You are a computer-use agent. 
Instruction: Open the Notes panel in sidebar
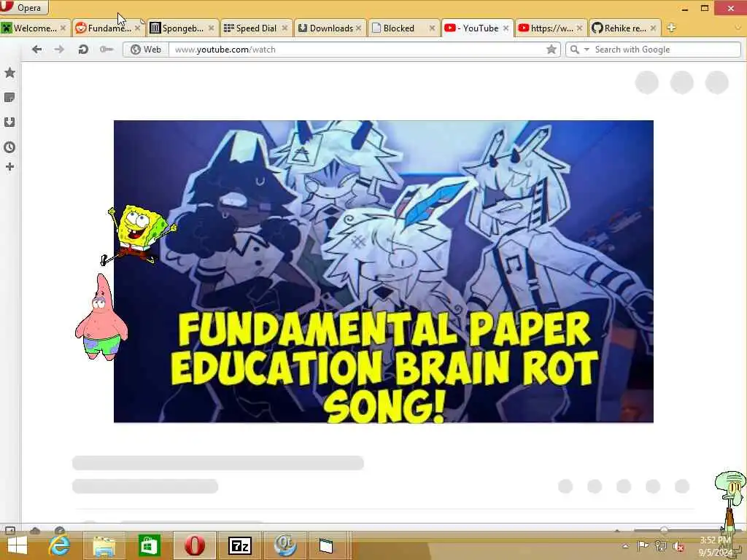click(9, 98)
